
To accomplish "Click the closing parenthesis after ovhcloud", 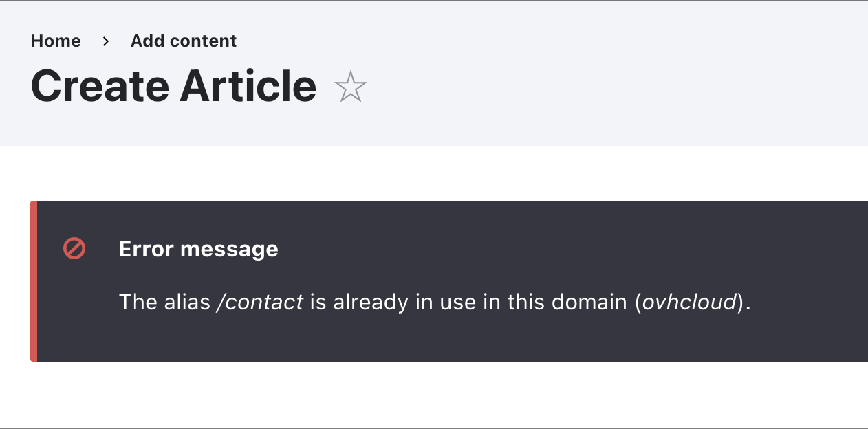I will [x=741, y=302].
